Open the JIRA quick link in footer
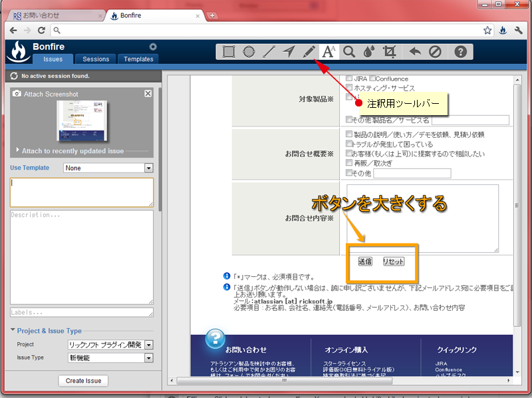Image resolution: width=532 pixels, height=398 pixels. [x=441, y=363]
